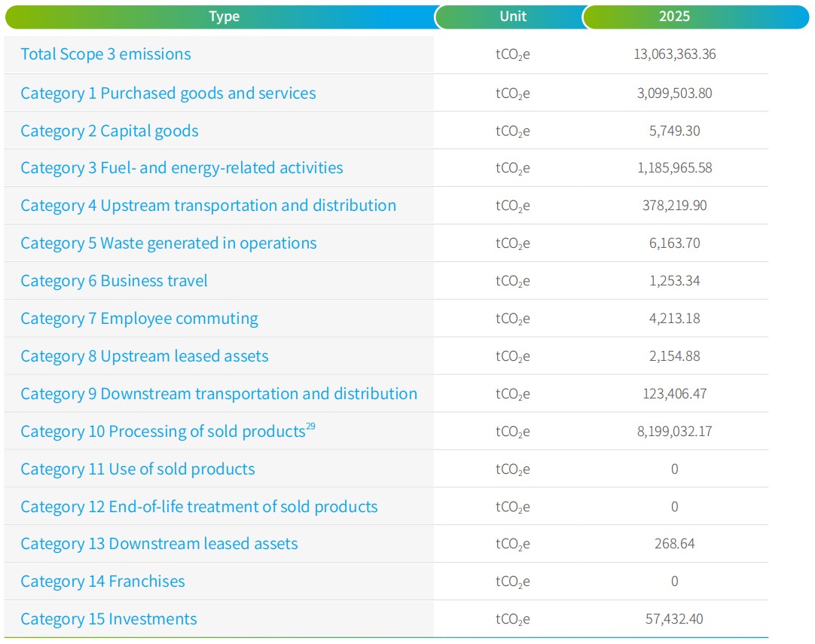Select Category 13 Downstream leased assets label
The width and height of the screenshot is (815, 644).
[x=159, y=545]
